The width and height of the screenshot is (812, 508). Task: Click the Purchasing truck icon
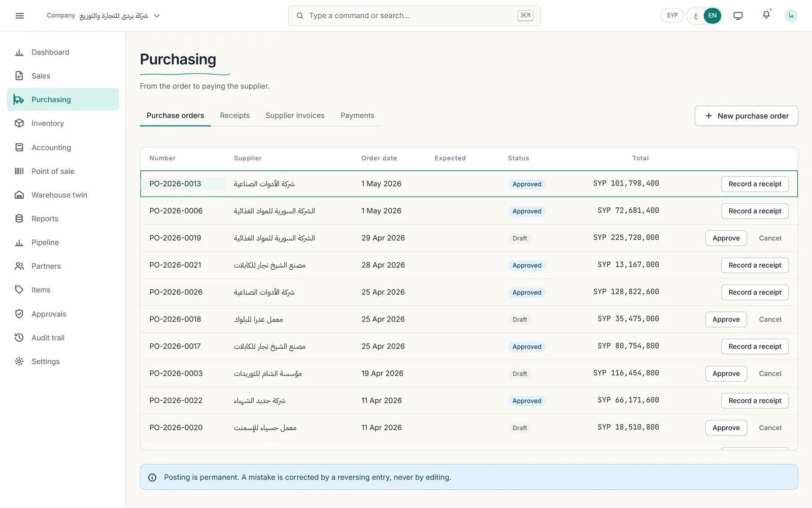[x=19, y=100]
